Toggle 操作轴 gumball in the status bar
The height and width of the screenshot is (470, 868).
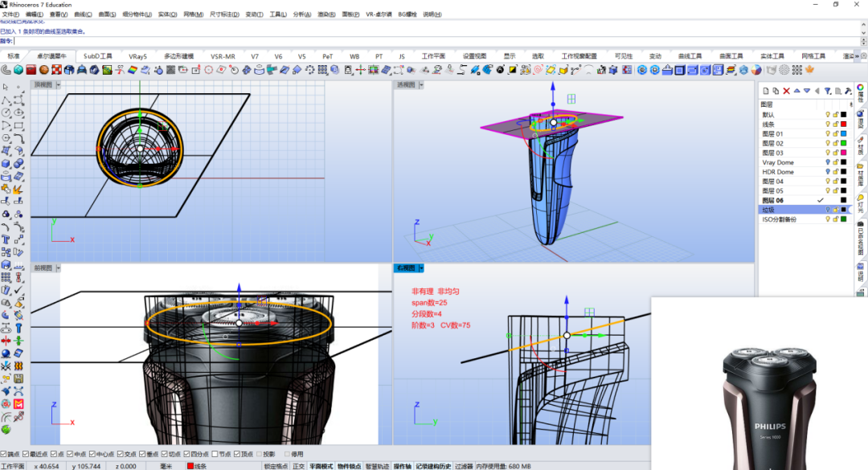pos(403,466)
